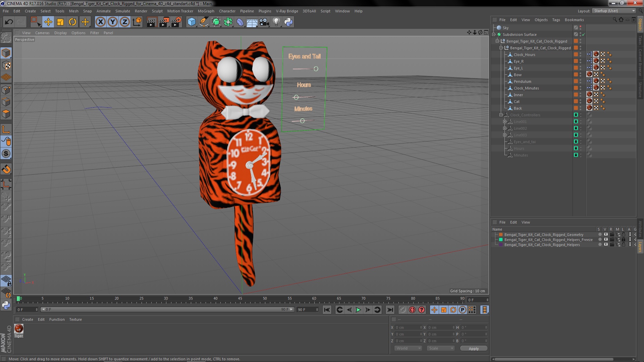
Task: Toggle Subdivision Surface enable checkmark
Action: click(584, 35)
